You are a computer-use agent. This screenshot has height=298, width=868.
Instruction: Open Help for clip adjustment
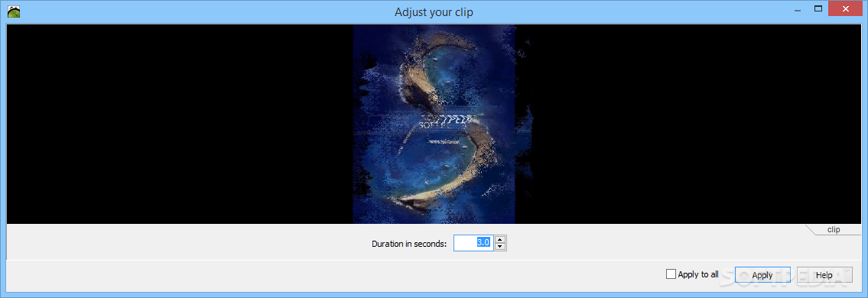pos(824,275)
